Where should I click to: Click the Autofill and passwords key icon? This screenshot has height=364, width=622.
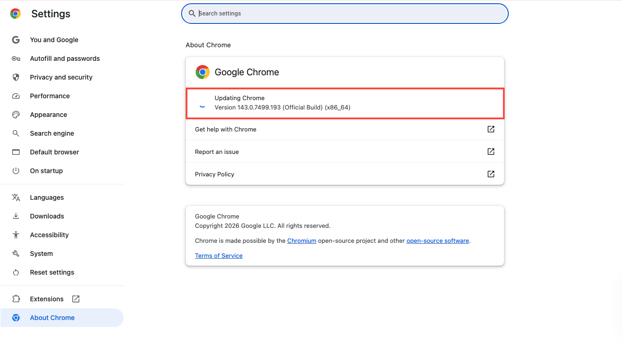(x=16, y=58)
